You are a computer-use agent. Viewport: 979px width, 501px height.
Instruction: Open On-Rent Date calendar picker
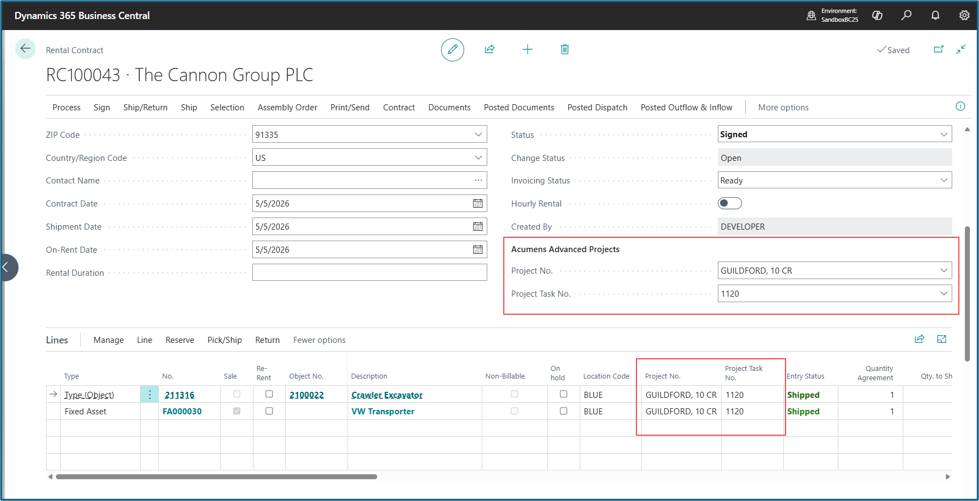[x=478, y=250]
